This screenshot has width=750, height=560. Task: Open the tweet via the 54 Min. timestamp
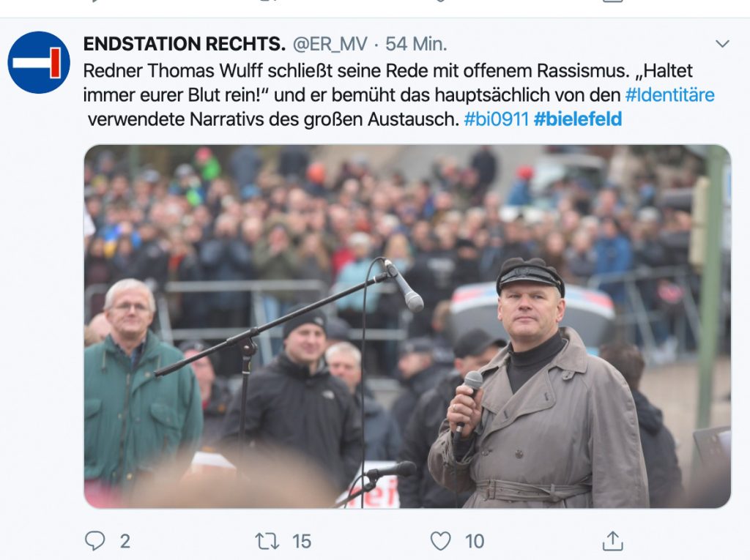point(416,44)
